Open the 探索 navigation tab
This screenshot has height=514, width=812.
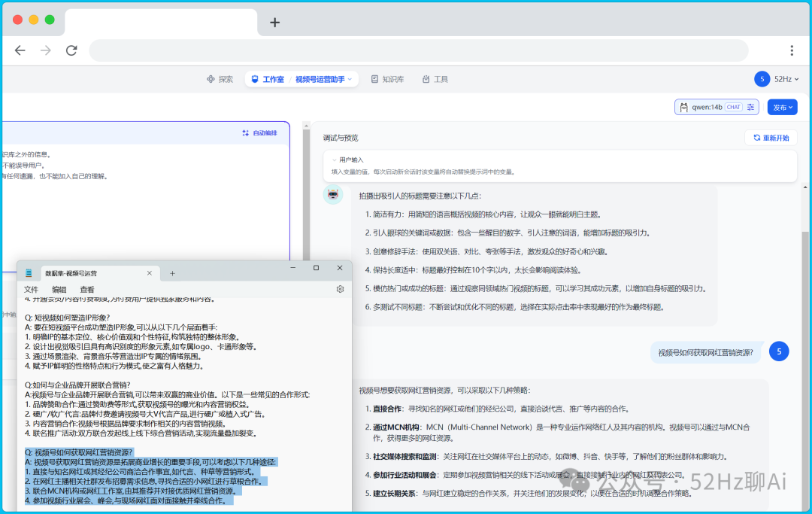point(220,79)
